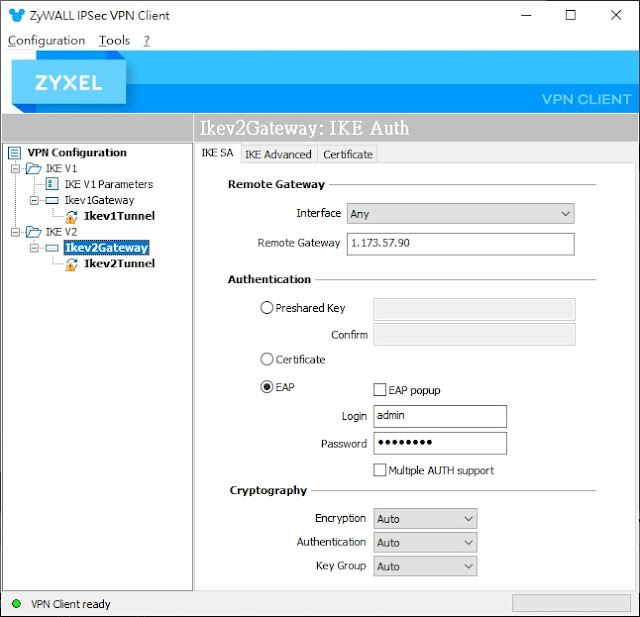
Task: Minimize the VPN Client window
Action: pyautogui.click(x=526, y=16)
